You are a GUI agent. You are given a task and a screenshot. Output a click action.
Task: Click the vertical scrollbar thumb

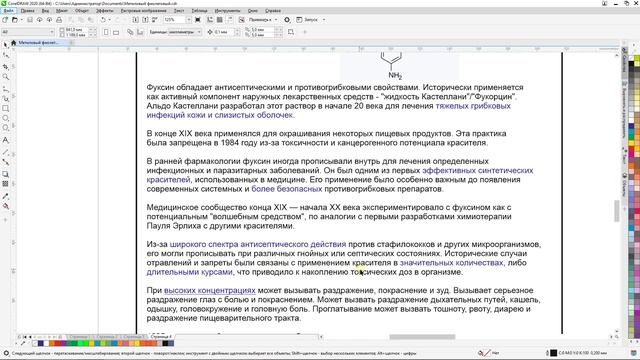tap(617, 211)
